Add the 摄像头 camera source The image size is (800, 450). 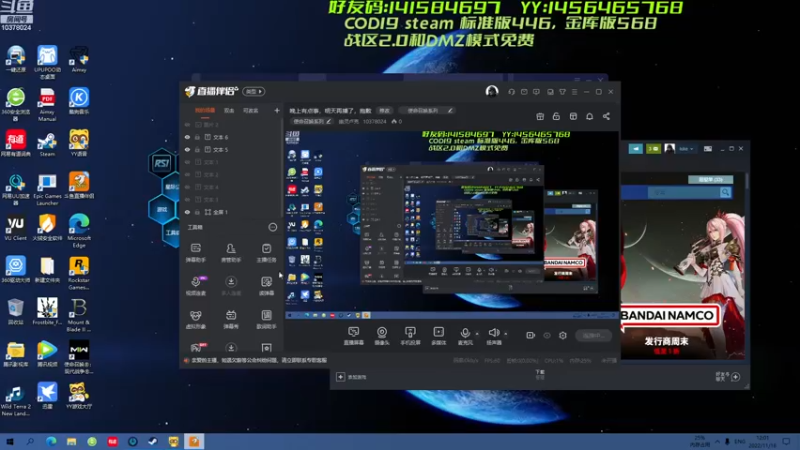(x=382, y=336)
